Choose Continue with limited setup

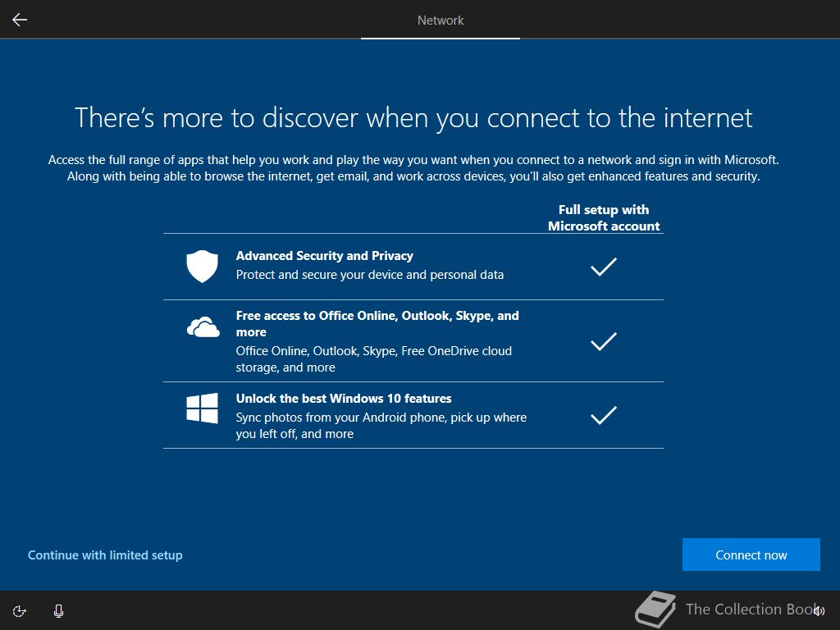105,555
